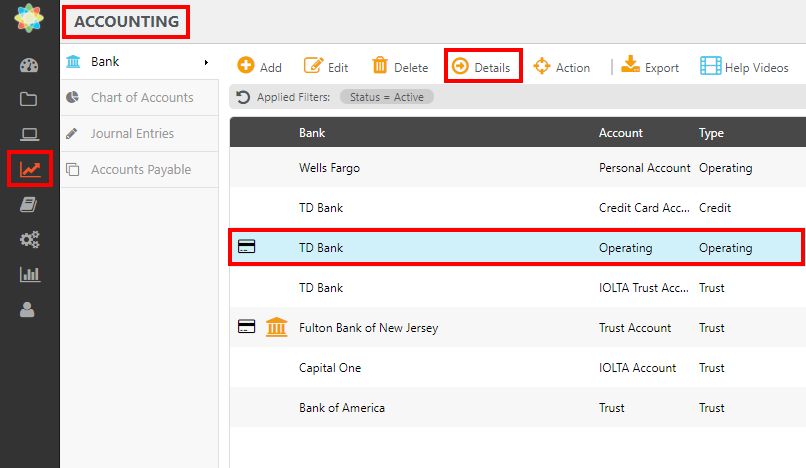Click Operating account cell in highlighted row
Screen dimensions: 806x468
click(626, 248)
